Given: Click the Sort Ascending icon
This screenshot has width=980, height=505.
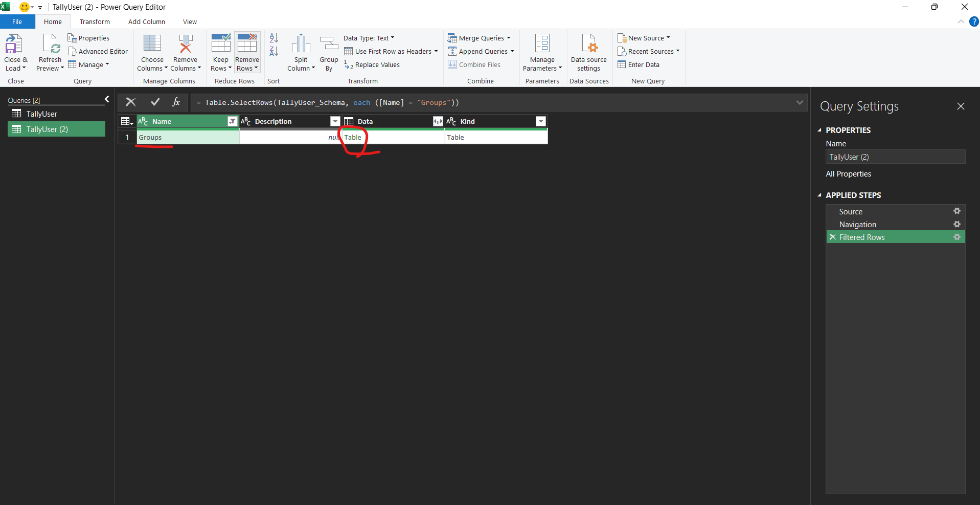Looking at the screenshot, I should [x=274, y=38].
